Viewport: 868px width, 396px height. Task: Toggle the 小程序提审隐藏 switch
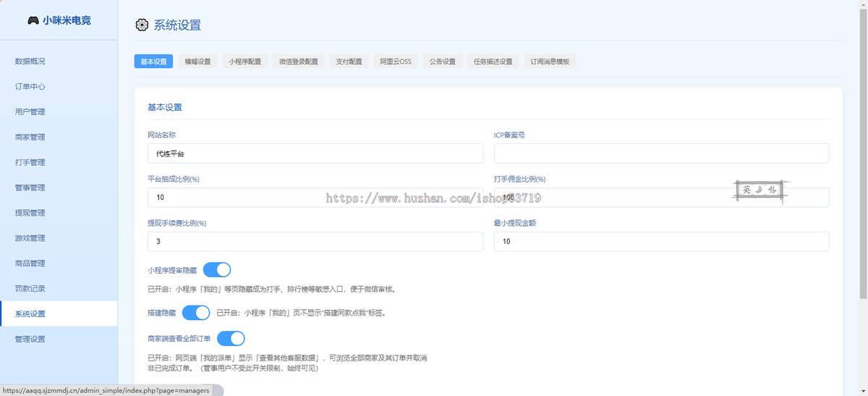click(217, 270)
